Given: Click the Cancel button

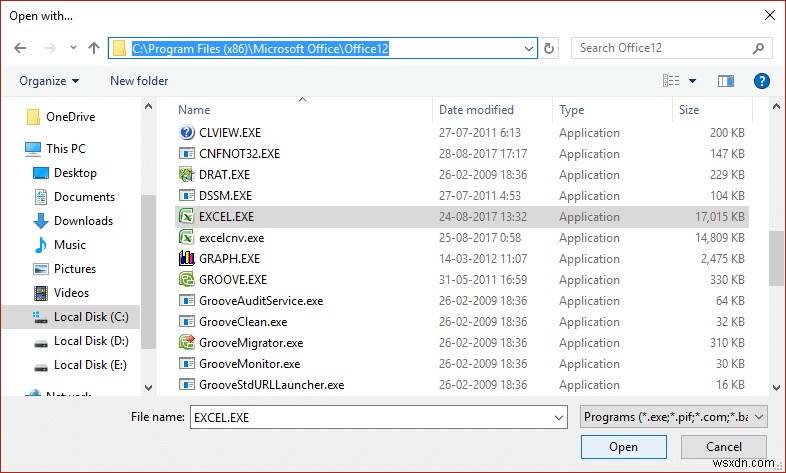Looking at the screenshot, I should 723,447.
